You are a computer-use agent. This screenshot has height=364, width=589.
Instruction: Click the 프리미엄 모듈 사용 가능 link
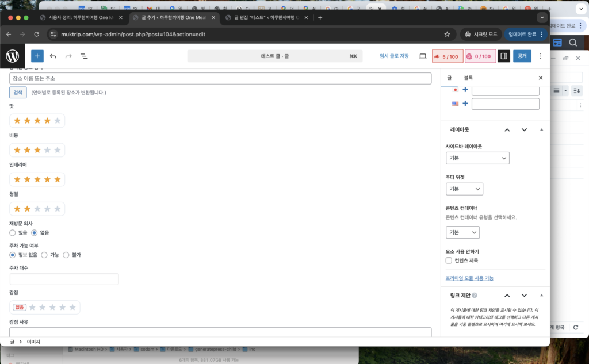(x=469, y=278)
